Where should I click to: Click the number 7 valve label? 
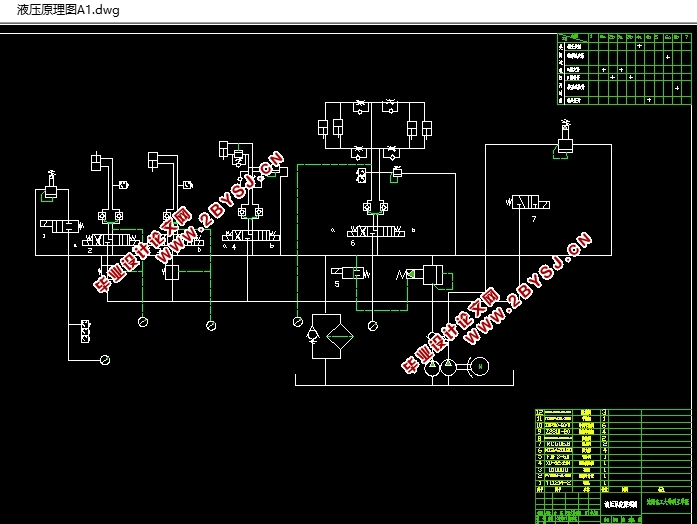534,219
